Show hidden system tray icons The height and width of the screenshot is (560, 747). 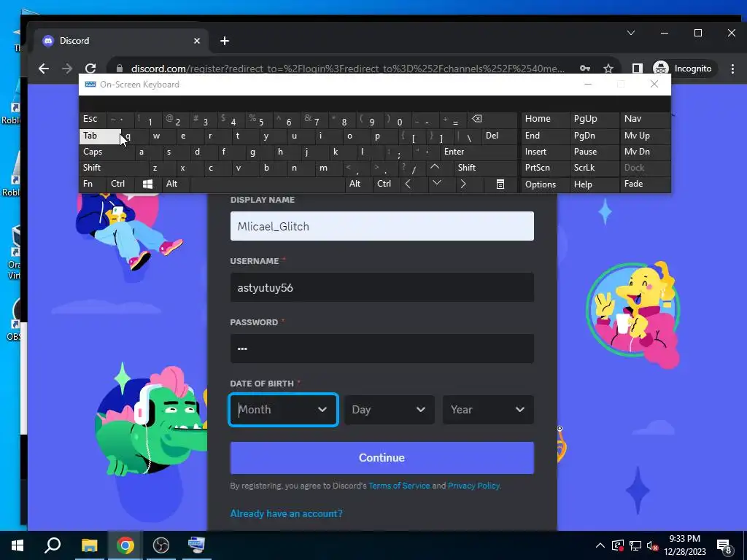point(600,545)
